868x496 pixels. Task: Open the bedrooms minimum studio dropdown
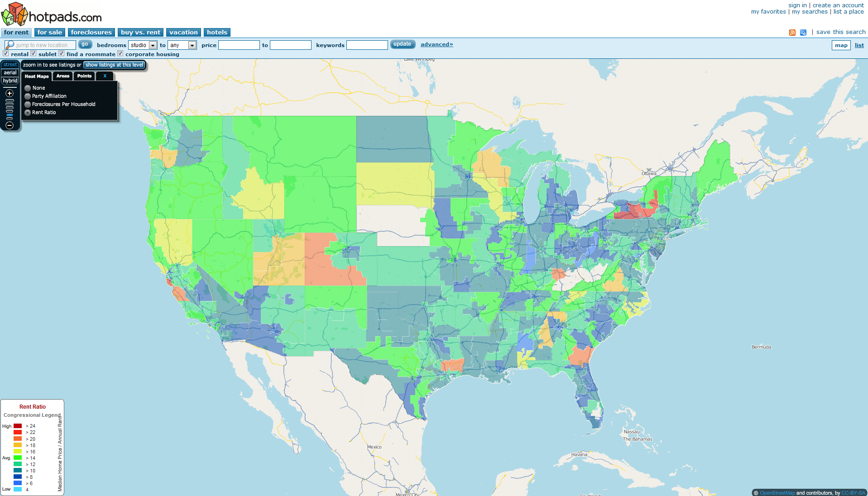pos(143,45)
